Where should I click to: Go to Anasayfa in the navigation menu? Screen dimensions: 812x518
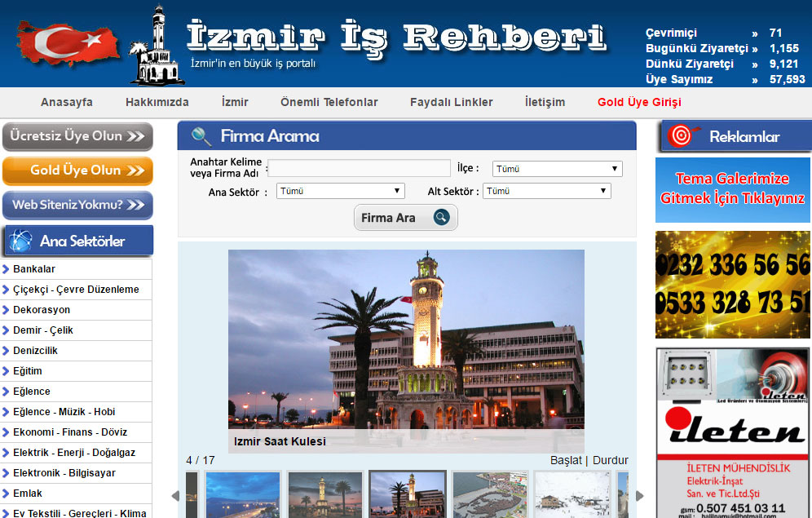(x=67, y=102)
